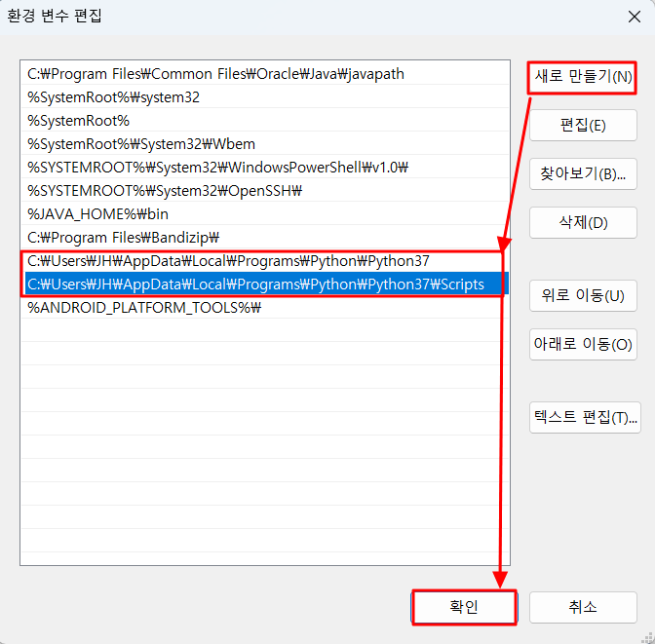Image resolution: width=655 pixels, height=644 pixels.
Task: Select the %ANDROID_PLATFORM_TOOLS% entry
Action: point(265,308)
